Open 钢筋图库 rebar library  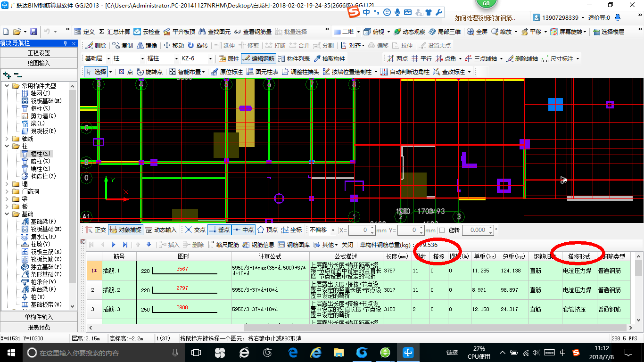(x=294, y=245)
